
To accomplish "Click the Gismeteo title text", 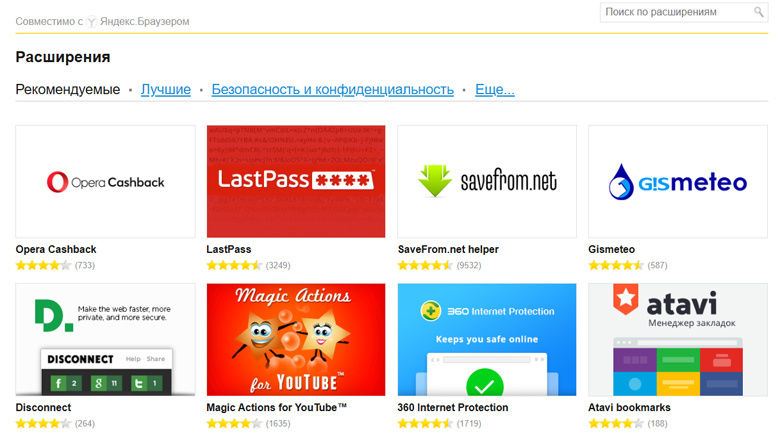I will click(x=611, y=249).
